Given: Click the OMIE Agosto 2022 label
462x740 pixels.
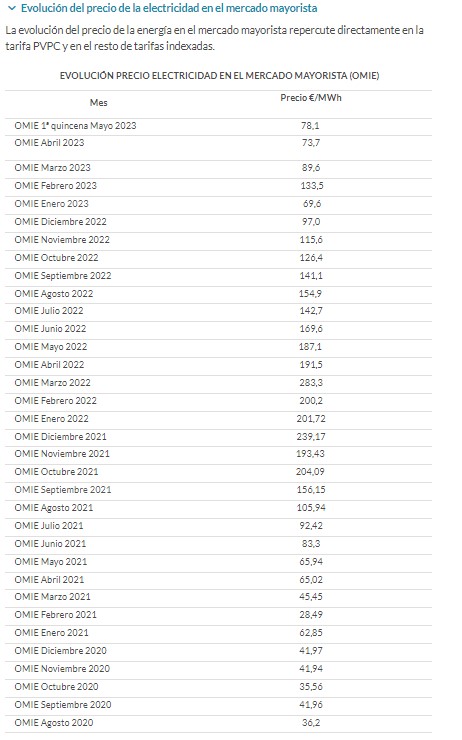Looking at the screenshot, I should point(54,294).
